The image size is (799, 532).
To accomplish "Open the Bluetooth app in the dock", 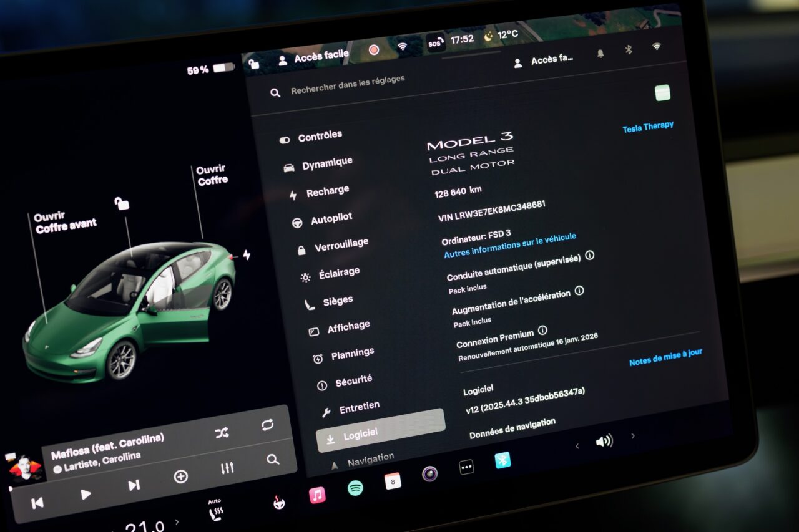I will pyautogui.click(x=502, y=460).
